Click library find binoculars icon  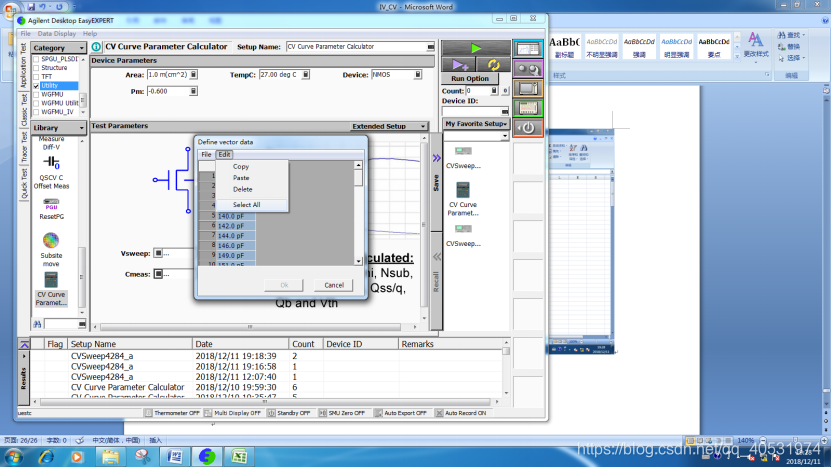tap(37, 324)
